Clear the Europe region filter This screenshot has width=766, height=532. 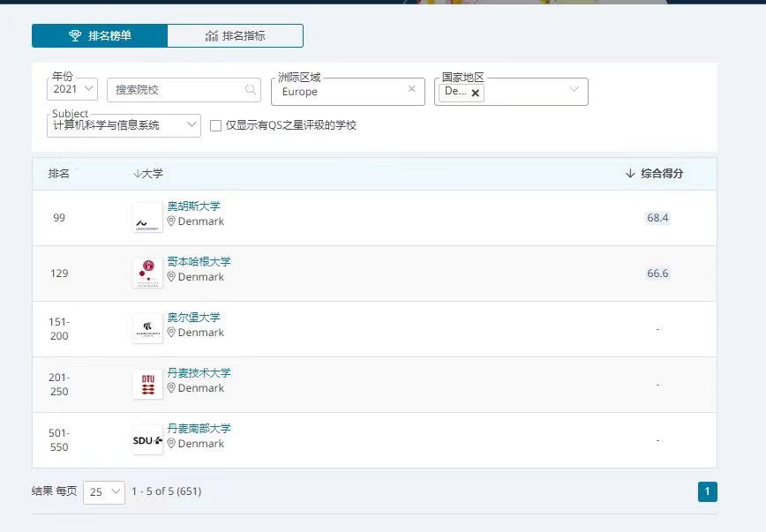[x=411, y=89]
